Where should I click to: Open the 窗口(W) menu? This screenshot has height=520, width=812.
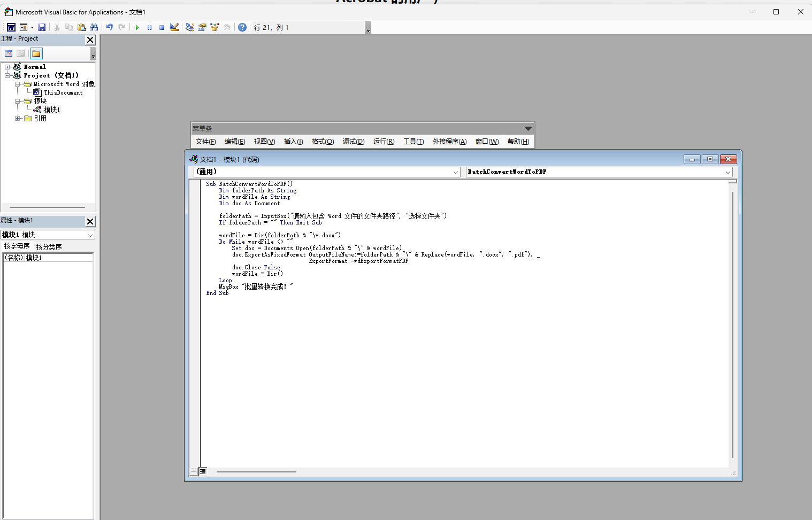pyautogui.click(x=487, y=142)
